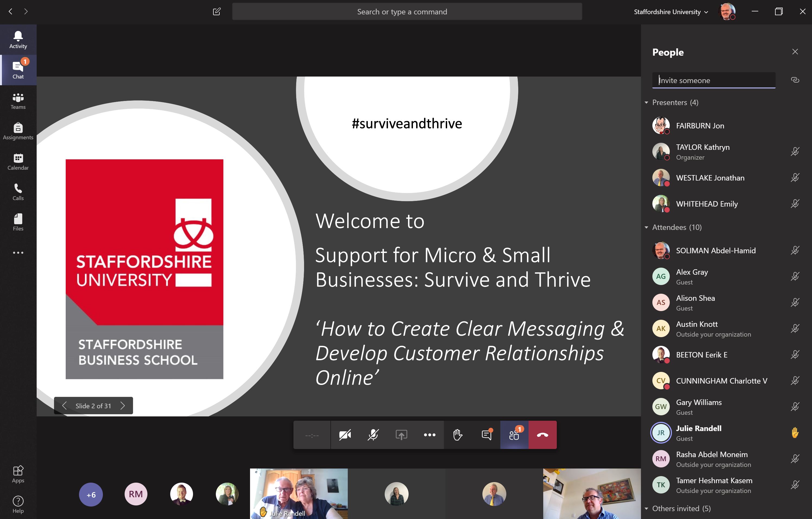Image resolution: width=812 pixels, height=519 pixels.
Task: Select Tamer Heshmat Kasem in attendees
Action: (726, 485)
